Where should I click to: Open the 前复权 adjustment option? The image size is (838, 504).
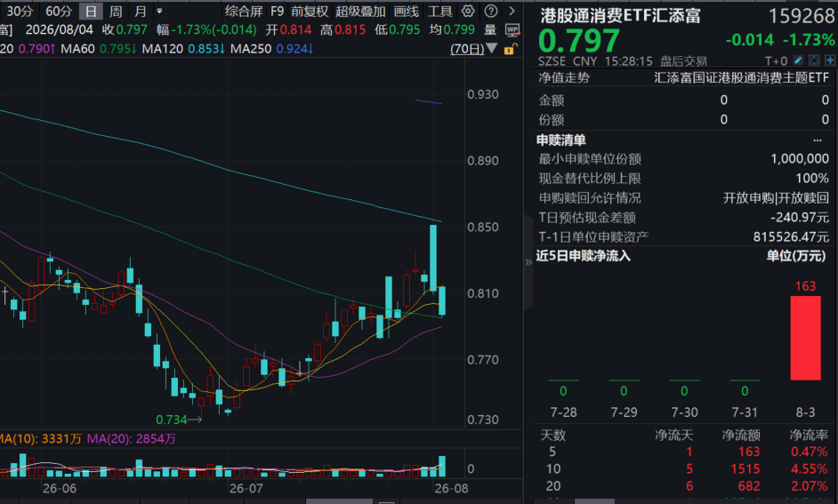(x=310, y=12)
